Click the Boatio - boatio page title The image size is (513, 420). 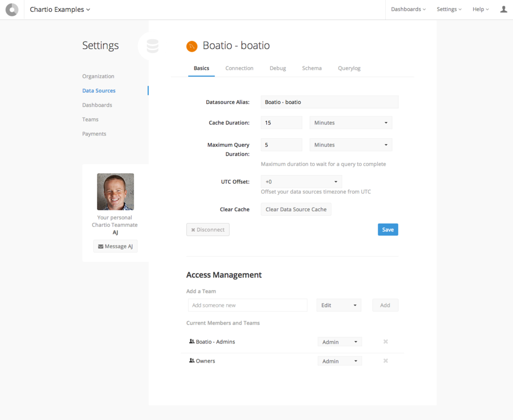236,46
